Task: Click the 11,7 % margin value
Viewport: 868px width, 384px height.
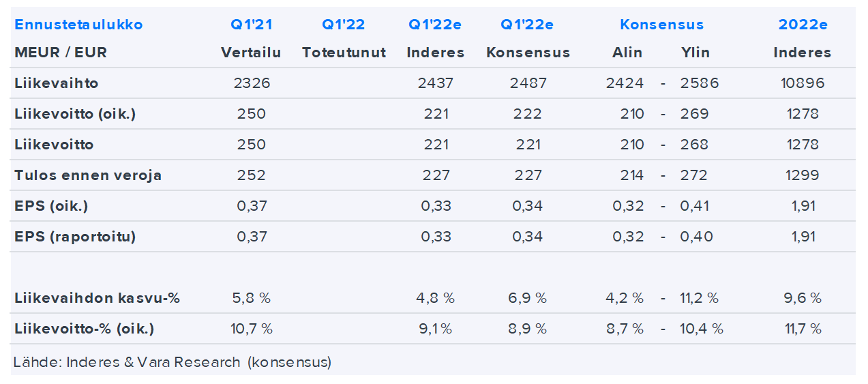Action: pyautogui.click(x=802, y=329)
